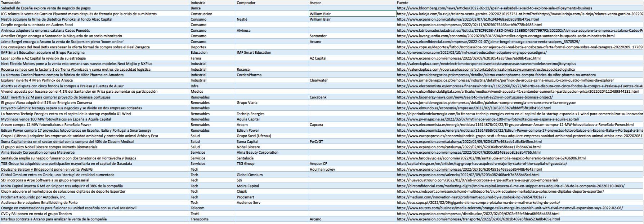Select the 'PwC/GT' advisor cell
This screenshot has height=224, width=644.
pyautogui.click(x=352, y=142)
